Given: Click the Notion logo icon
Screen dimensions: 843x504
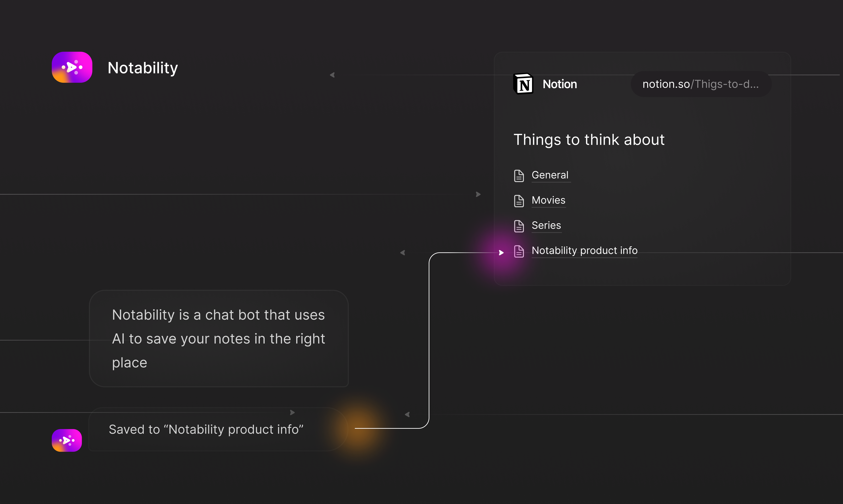Looking at the screenshot, I should [x=523, y=84].
